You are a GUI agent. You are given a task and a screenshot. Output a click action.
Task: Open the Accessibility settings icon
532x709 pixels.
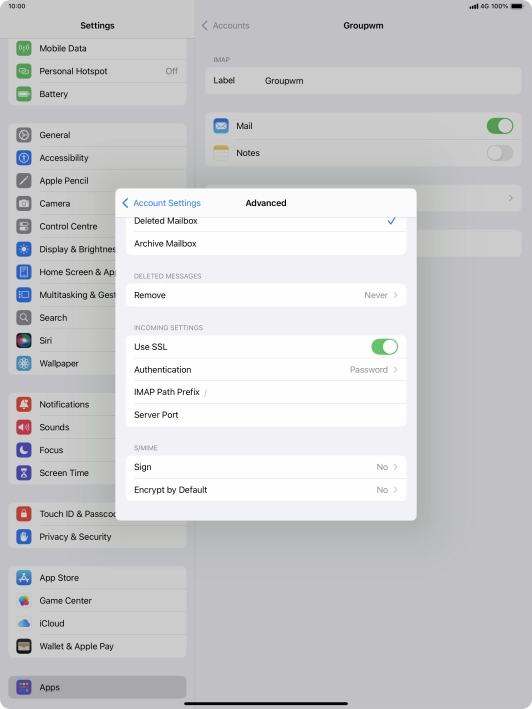click(24, 158)
